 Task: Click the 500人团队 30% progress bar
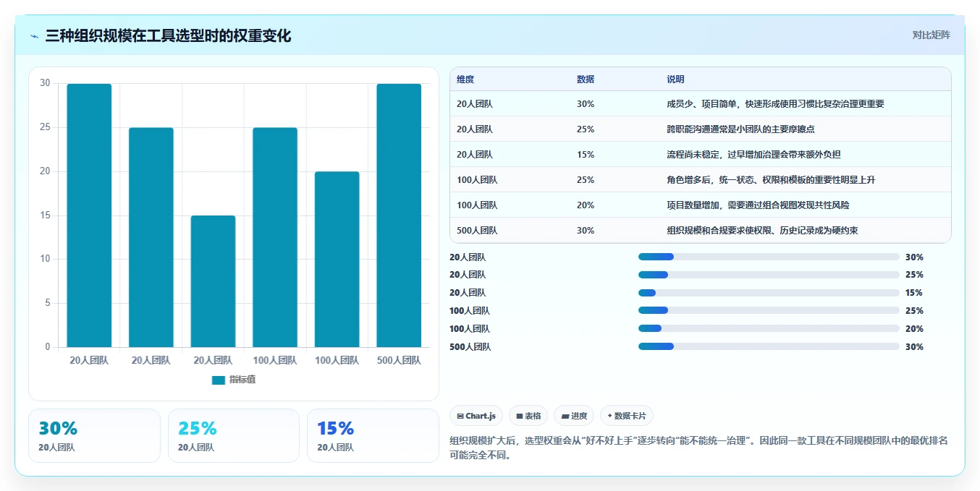click(769, 347)
